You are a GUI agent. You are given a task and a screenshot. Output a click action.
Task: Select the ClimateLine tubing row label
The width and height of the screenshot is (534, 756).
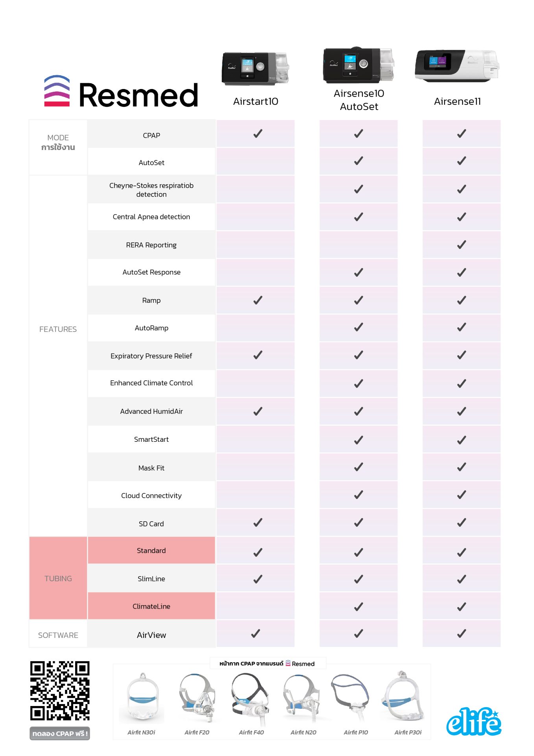click(152, 606)
